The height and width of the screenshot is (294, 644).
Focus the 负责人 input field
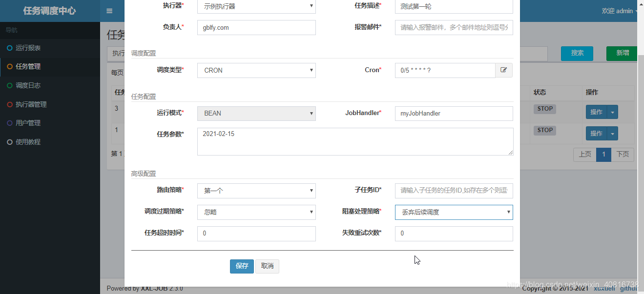(x=256, y=28)
